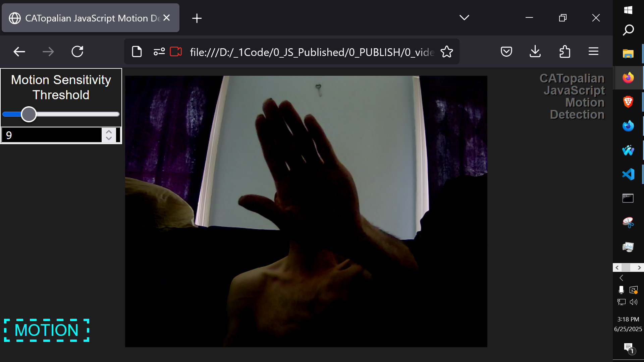Launch Brave browser from the taskbar
Image resolution: width=644 pixels, height=362 pixels.
coord(628,102)
